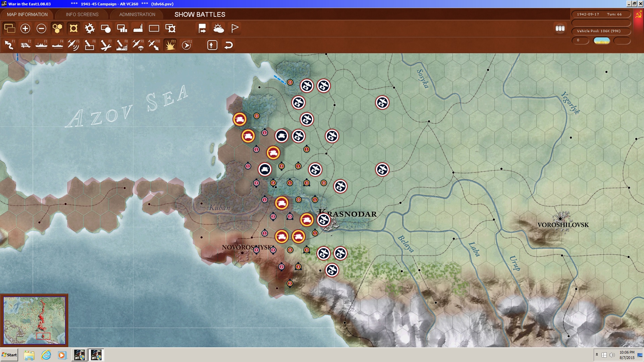The width and height of the screenshot is (644, 362).
Task: Select F1 move mode
Action: pos(9,45)
